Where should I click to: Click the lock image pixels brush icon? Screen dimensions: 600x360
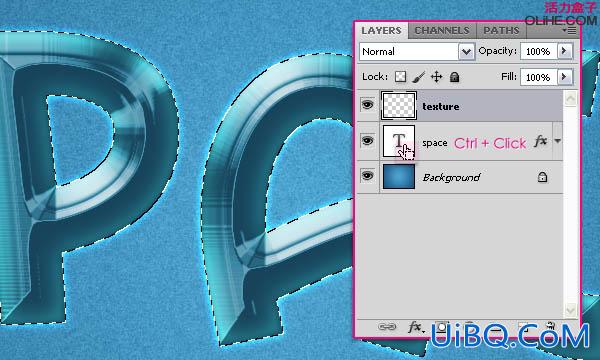coord(419,77)
